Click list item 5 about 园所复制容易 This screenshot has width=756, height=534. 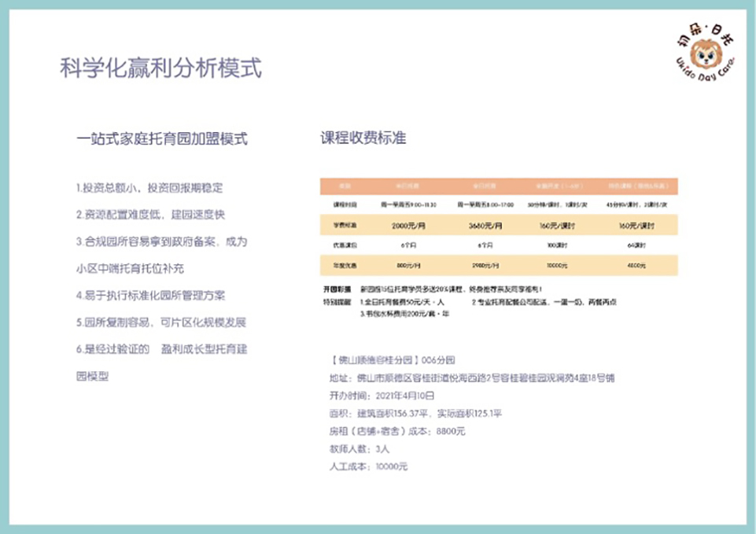coord(161,322)
